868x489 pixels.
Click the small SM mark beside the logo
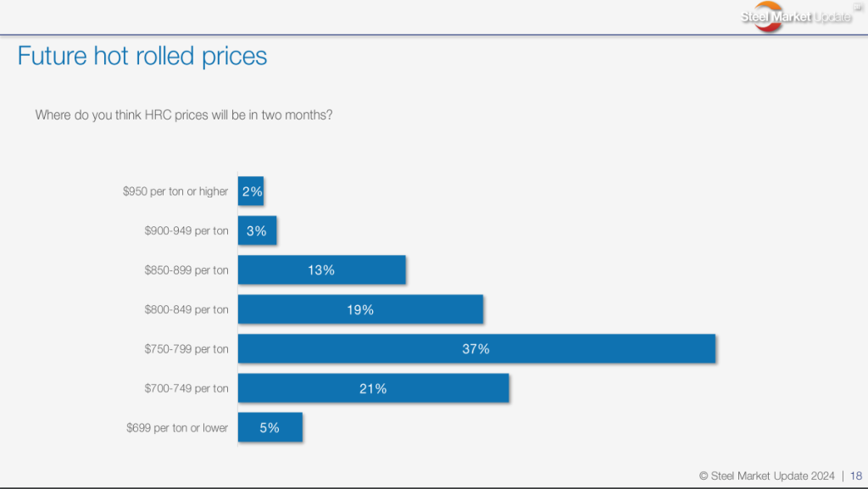[x=857, y=7]
